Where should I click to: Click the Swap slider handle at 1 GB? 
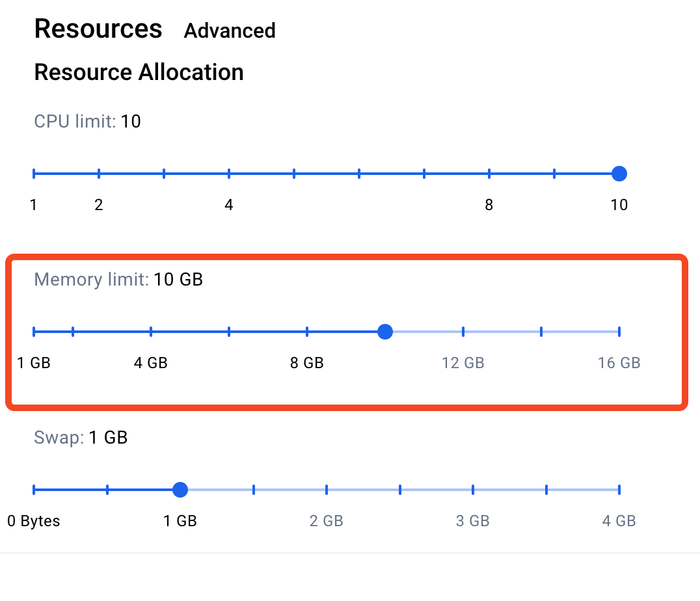(x=180, y=490)
